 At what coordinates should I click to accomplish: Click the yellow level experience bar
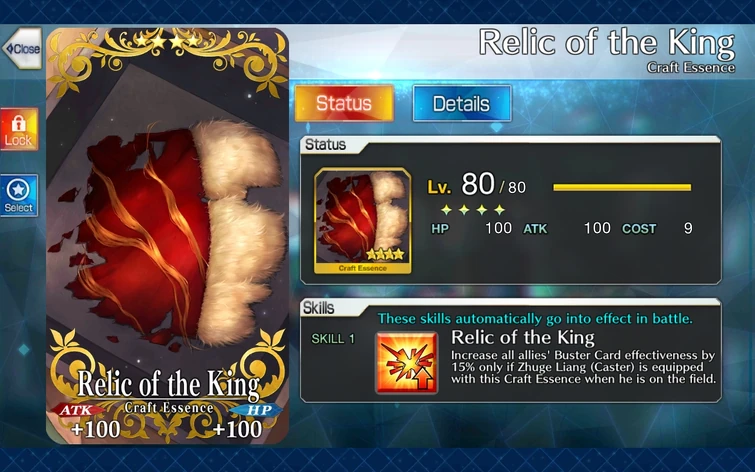[x=622, y=187]
